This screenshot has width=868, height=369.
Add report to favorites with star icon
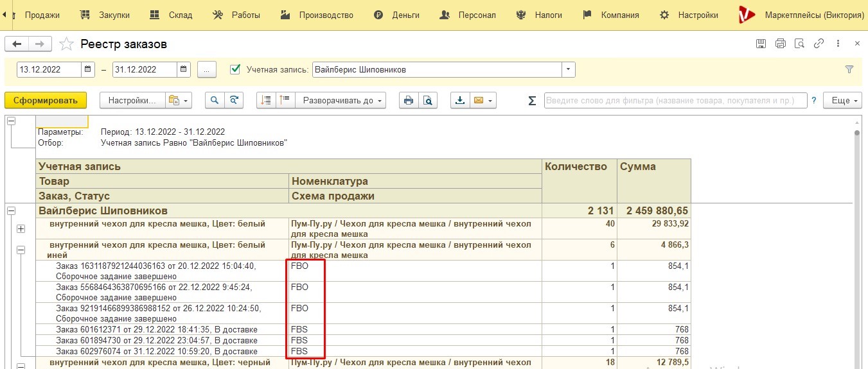[66, 44]
